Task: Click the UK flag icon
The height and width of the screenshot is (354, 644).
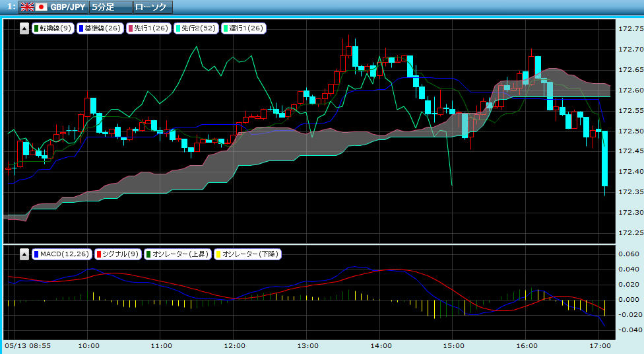Action: (27, 7)
